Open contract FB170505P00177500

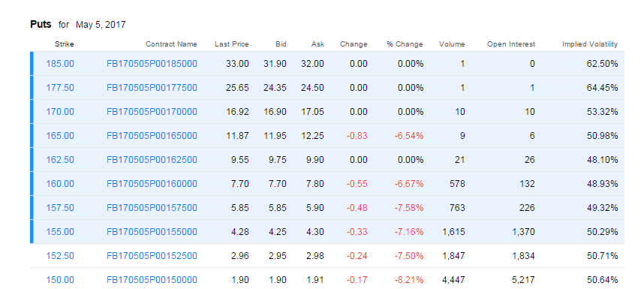[152, 88]
